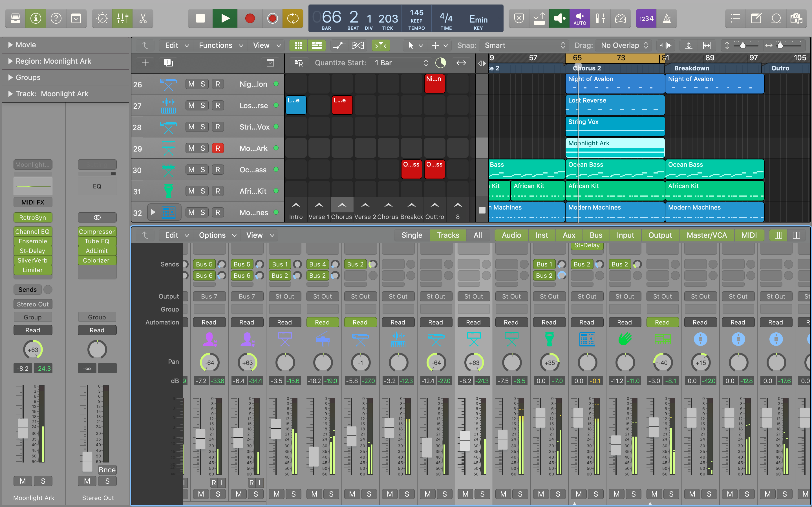Toggle the Metronome click icon
The width and height of the screenshot is (812, 507).
(x=667, y=18)
